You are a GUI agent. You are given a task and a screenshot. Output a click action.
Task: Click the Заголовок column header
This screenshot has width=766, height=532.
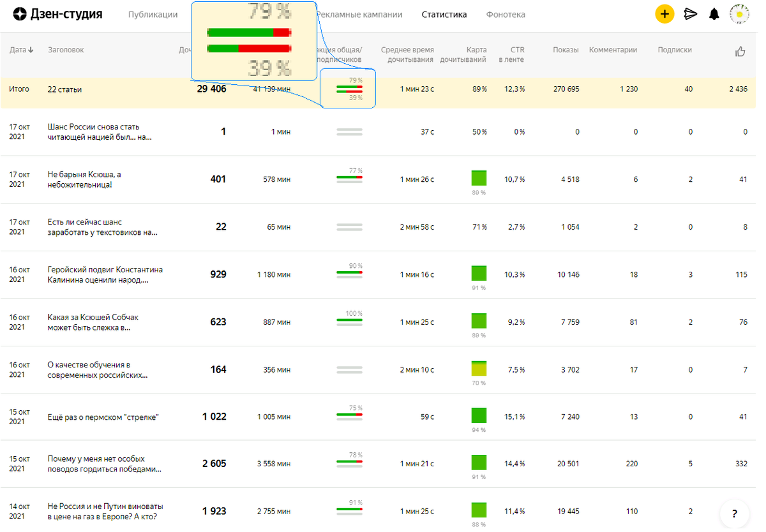[x=66, y=50]
